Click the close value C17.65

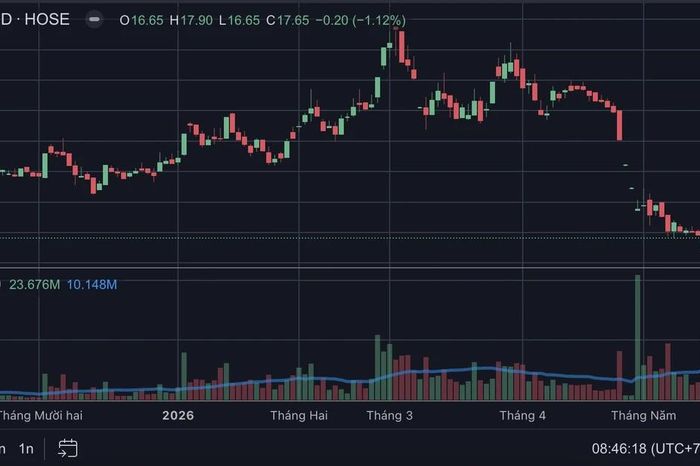288,20
